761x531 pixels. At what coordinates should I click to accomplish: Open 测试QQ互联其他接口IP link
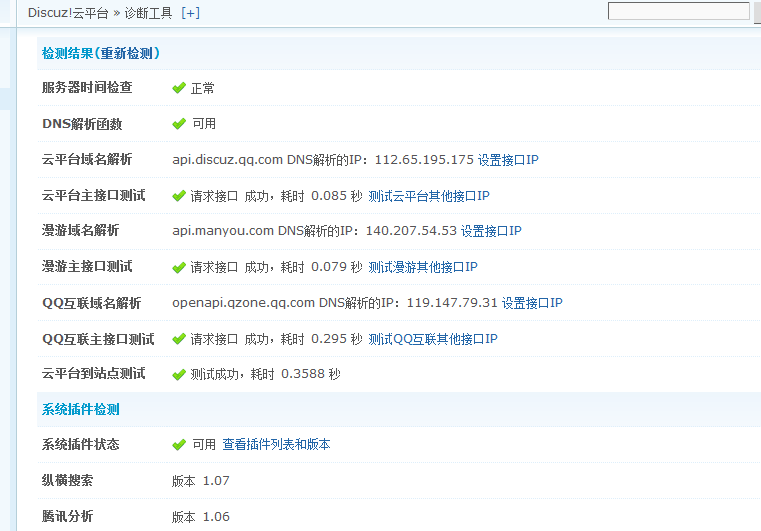pyautogui.click(x=433, y=339)
